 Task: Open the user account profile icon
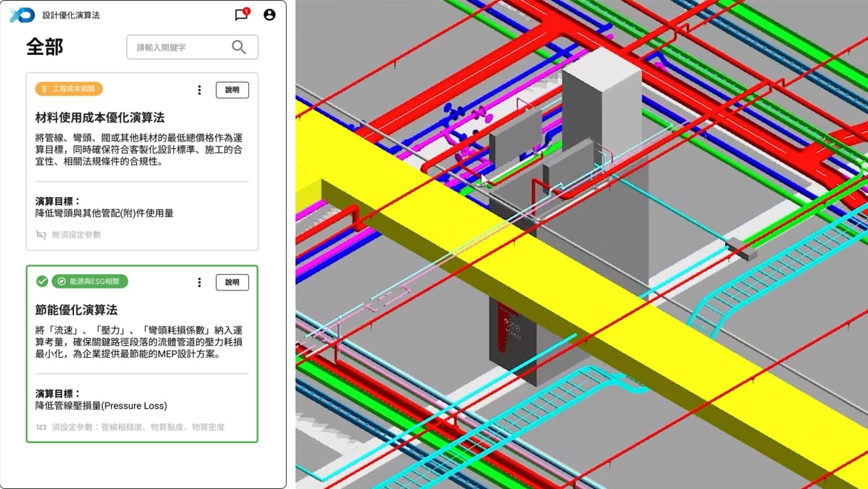[270, 15]
